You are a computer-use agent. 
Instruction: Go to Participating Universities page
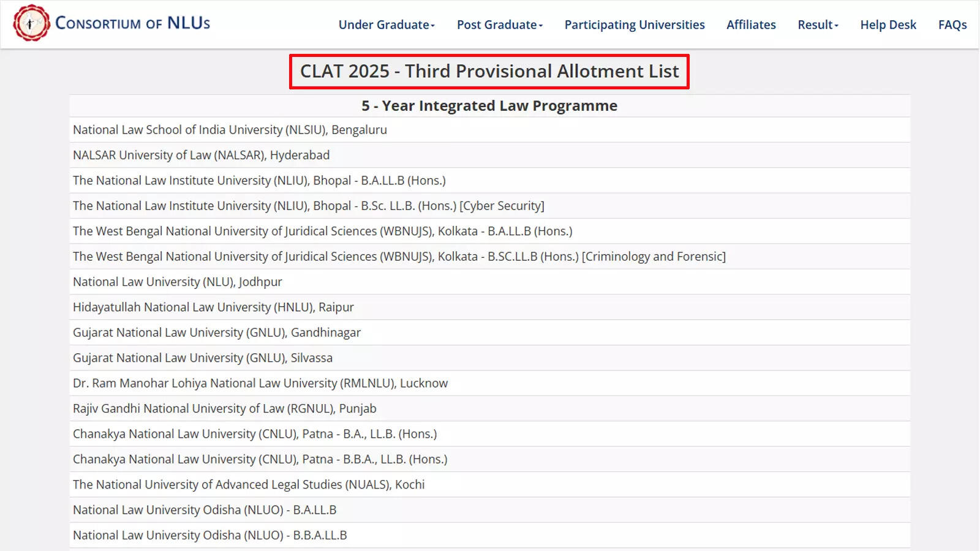pyautogui.click(x=634, y=25)
